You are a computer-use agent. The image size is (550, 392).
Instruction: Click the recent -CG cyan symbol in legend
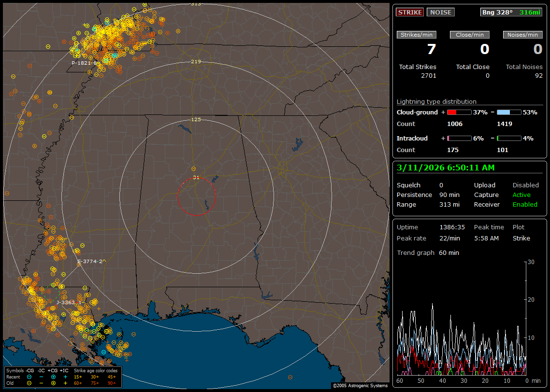click(x=29, y=377)
